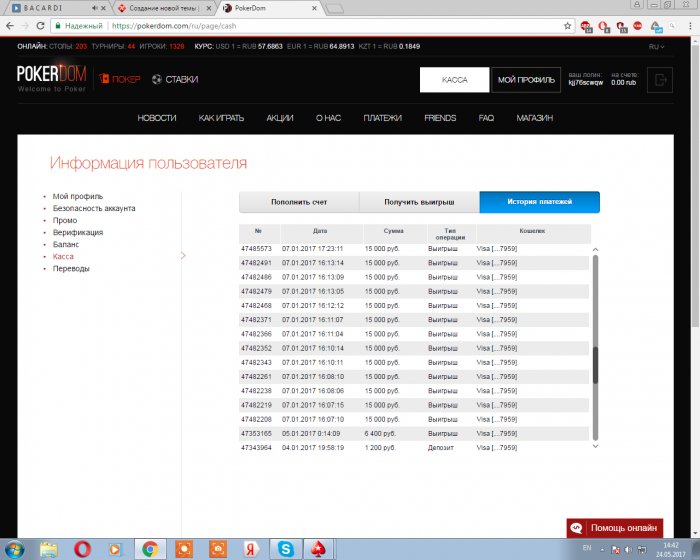
Task: Open Yandex browser from the taskbar
Action: [251, 548]
